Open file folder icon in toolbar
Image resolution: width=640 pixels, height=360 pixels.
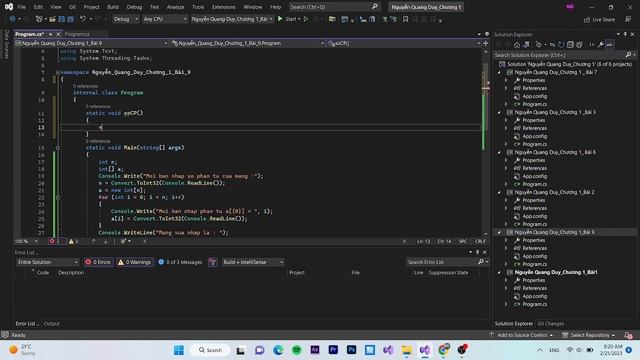click(52, 19)
